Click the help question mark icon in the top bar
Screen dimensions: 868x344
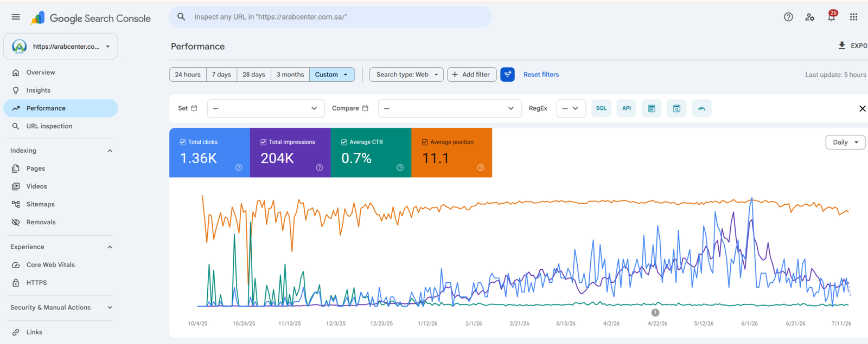pos(788,17)
